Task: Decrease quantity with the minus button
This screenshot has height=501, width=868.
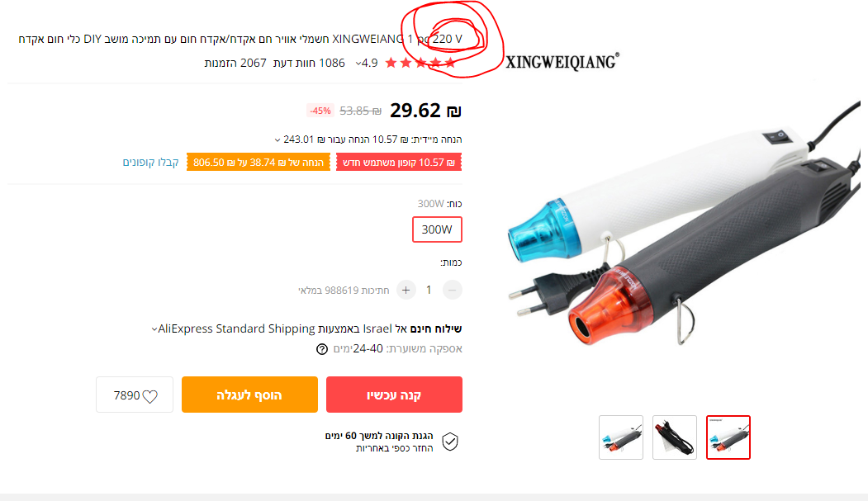Action: pyautogui.click(x=453, y=290)
